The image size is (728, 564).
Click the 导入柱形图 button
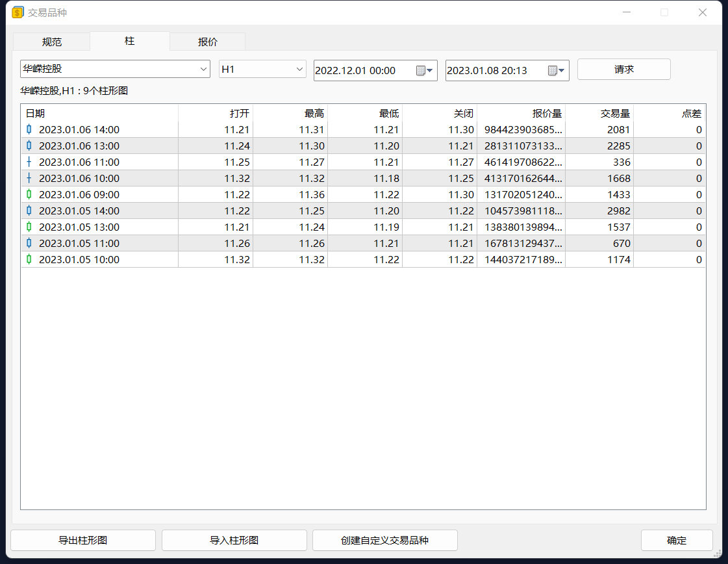234,540
